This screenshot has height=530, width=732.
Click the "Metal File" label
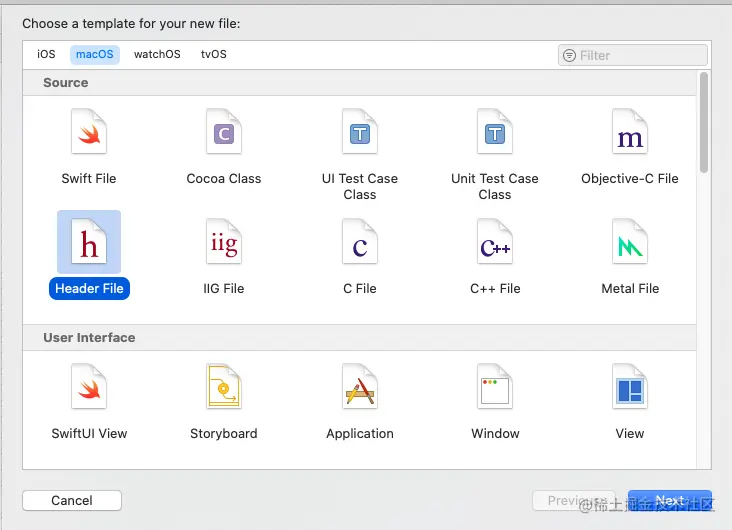click(x=630, y=289)
